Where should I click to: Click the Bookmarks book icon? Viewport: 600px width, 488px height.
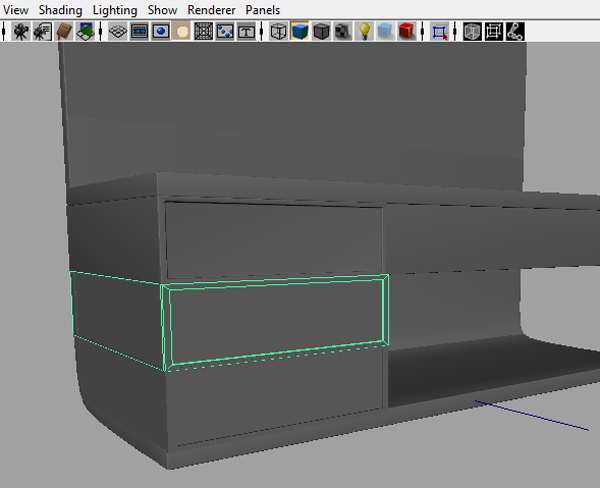[x=64, y=31]
